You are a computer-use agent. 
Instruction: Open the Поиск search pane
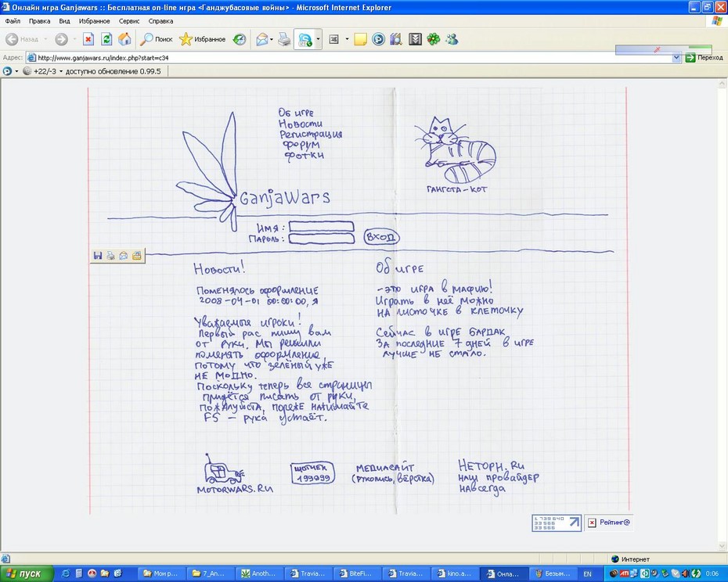(x=157, y=39)
